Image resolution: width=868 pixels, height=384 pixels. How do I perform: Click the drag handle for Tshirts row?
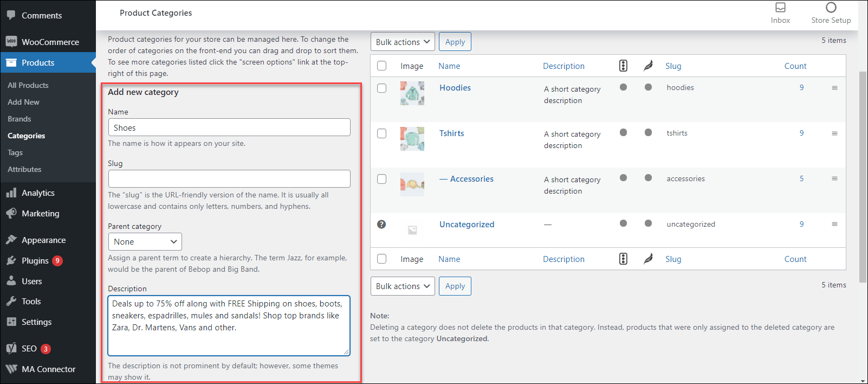click(x=834, y=133)
